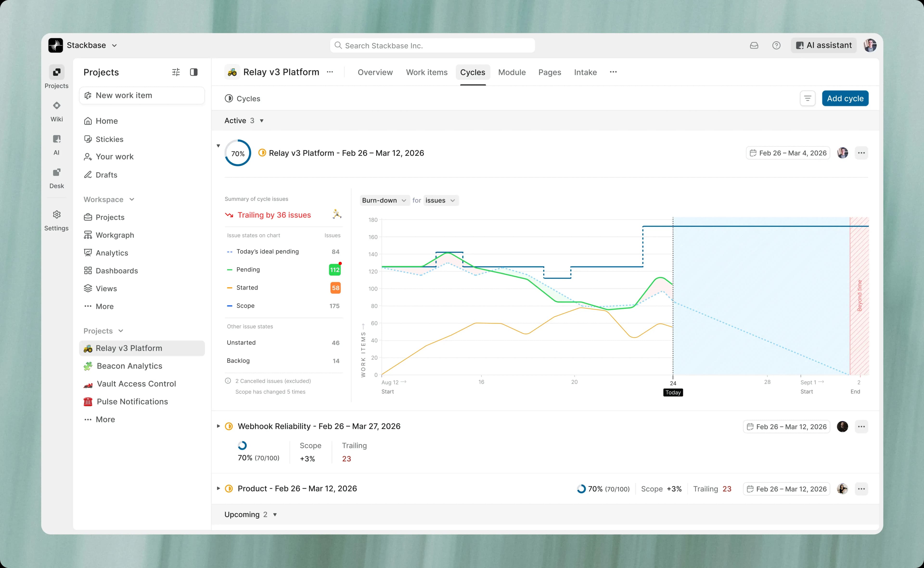Click the Relay v3 cycle owner avatar
Screen dimensions: 924x568
(842, 153)
